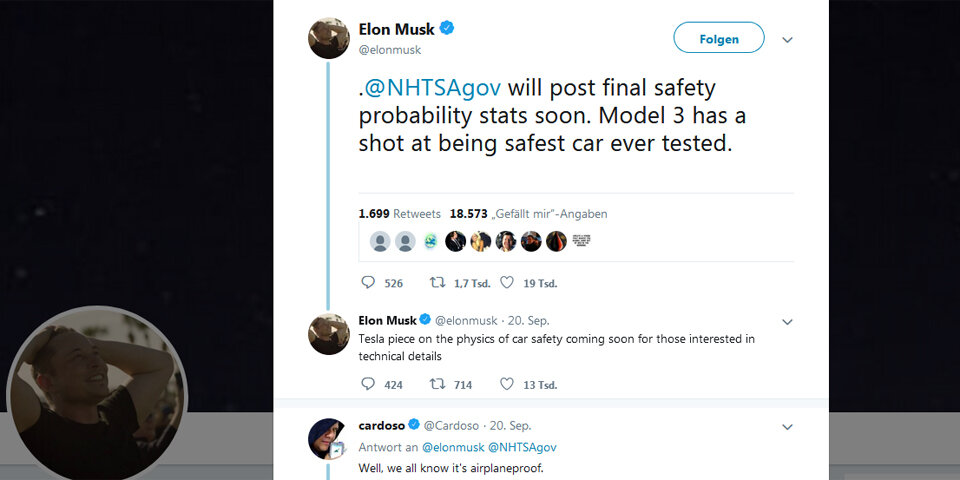Reply to the Tesla physics piece tweet
Viewport: 960px width, 480px height.
(x=368, y=384)
